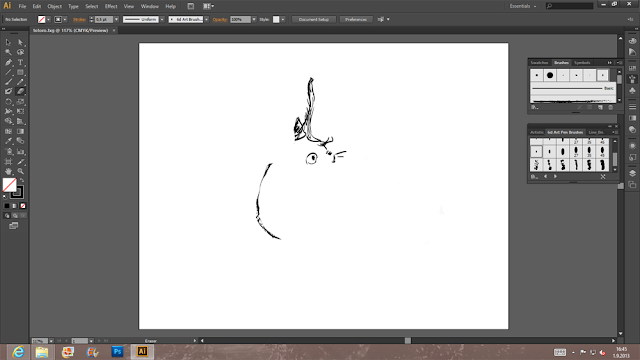640x360 pixels.
Task: Select the Pen tool
Action: pos(8,62)
